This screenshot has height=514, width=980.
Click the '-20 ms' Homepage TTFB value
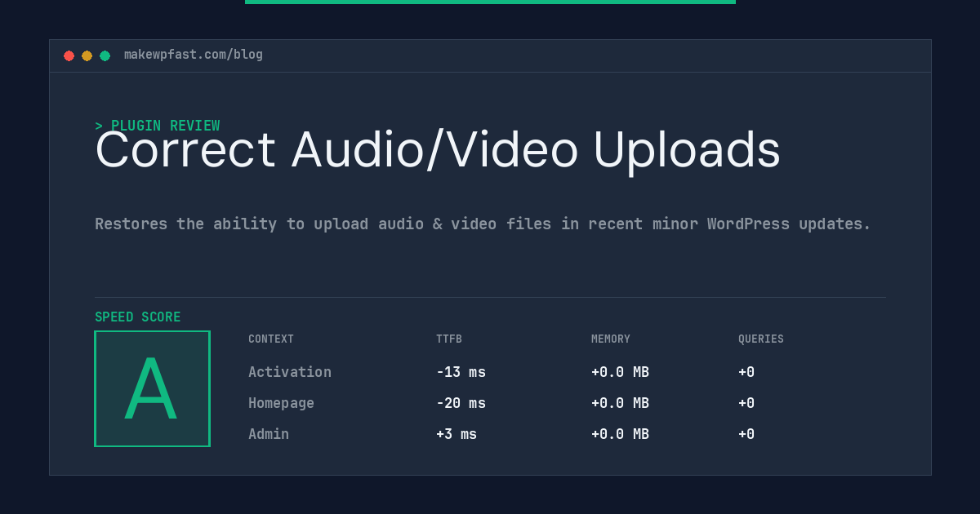pos(461,403)
